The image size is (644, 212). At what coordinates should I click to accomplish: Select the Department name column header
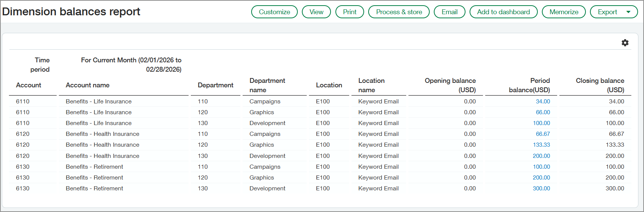click(267, 85)
